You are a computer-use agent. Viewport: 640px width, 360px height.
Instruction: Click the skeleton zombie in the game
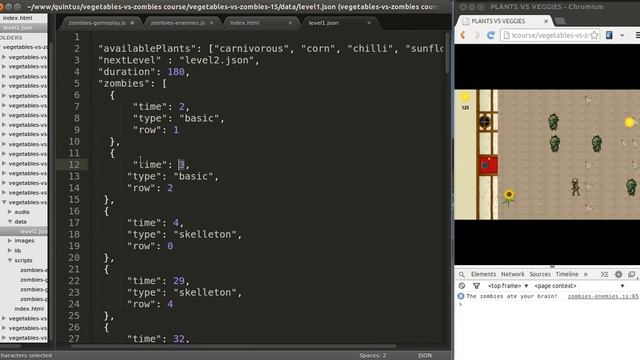click(575, 187)
